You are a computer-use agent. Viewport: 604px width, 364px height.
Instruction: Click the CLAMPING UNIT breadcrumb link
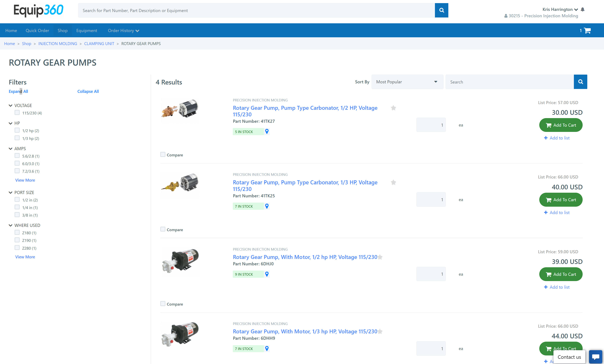pos(99,44)
